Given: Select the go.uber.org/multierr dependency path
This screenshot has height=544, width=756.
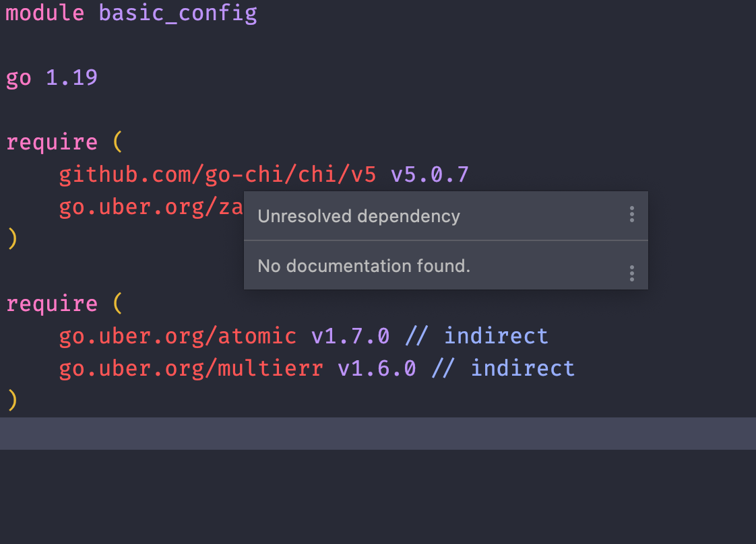Looking at the screenshot, I should coord(191,368).
